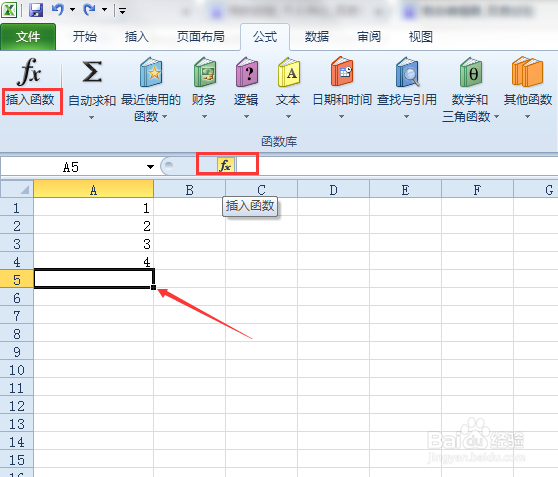Click the 数学和三角函数 label

(x=468, y=108)
